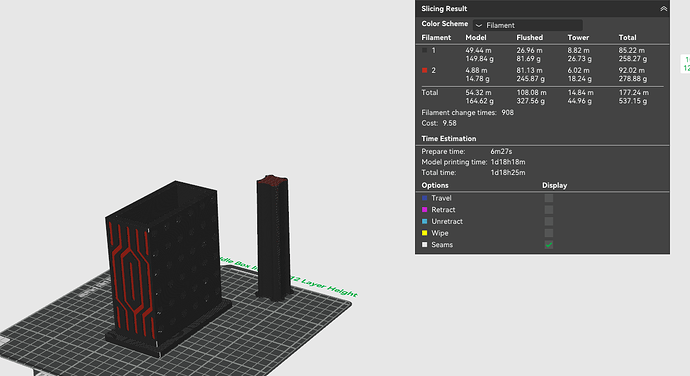Open the Color Scheme Filament dropdown
This screenshot has height=376, width=690.
528,25
